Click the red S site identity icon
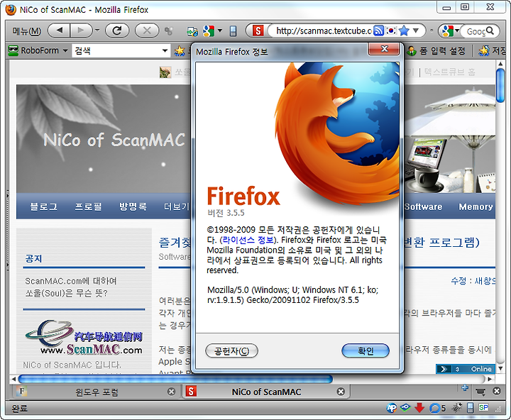This screenshot has width=511, height=420. click(258, 31)
